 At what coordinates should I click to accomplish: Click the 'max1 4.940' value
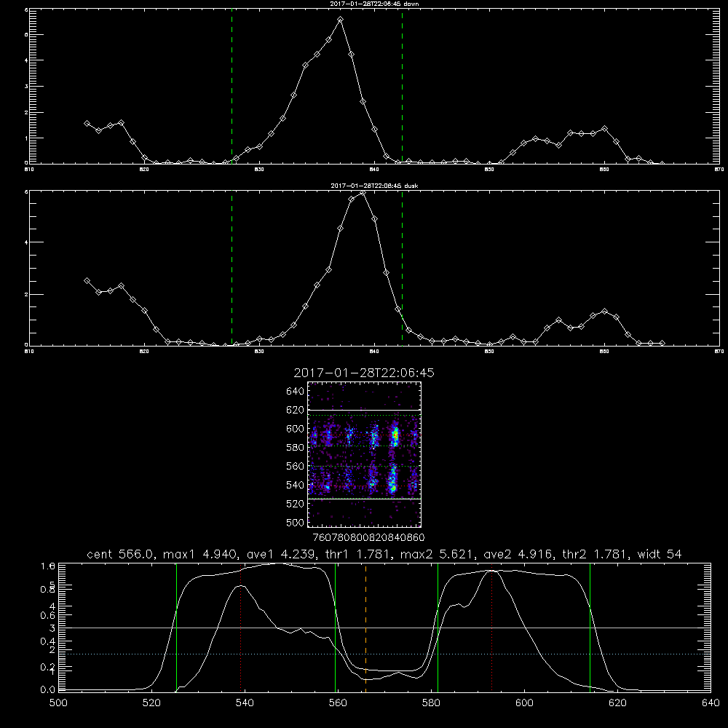[200, 554]
